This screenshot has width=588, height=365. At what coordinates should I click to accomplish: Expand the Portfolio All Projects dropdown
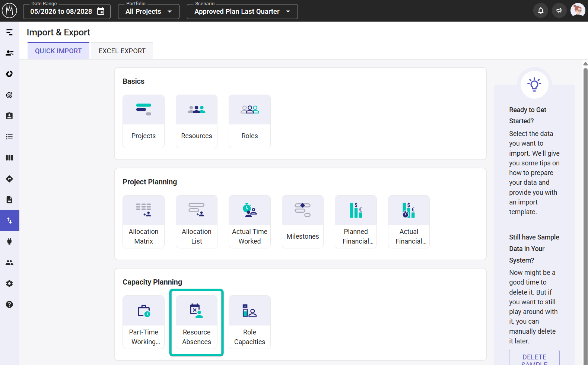pos(149,12)
